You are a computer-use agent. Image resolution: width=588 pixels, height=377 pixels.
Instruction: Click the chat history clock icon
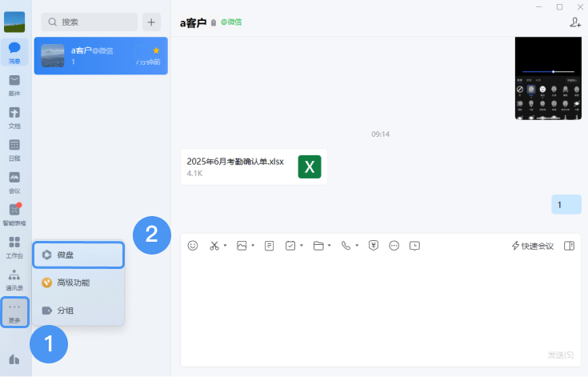(414, 246)
